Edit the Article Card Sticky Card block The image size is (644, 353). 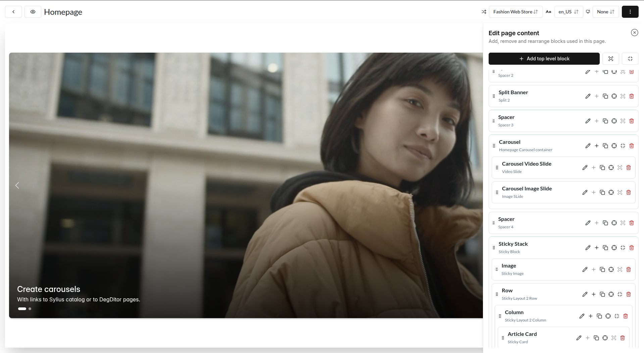(x=579, y=338)
